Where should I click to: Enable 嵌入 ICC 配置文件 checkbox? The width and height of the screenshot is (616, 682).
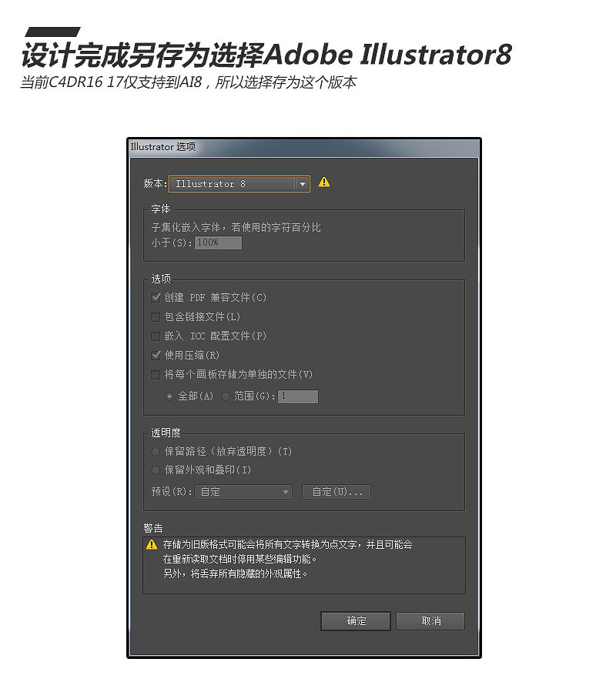click(x=156, y=336)
